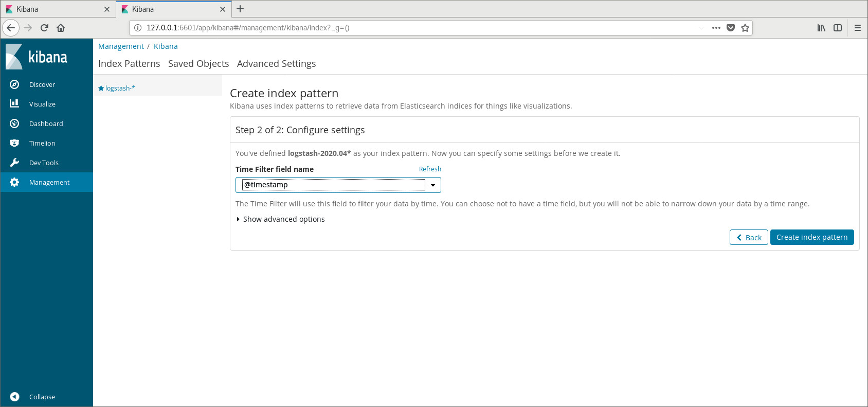Save page to Pocket

pyautogui.click(x=731, y=28)
